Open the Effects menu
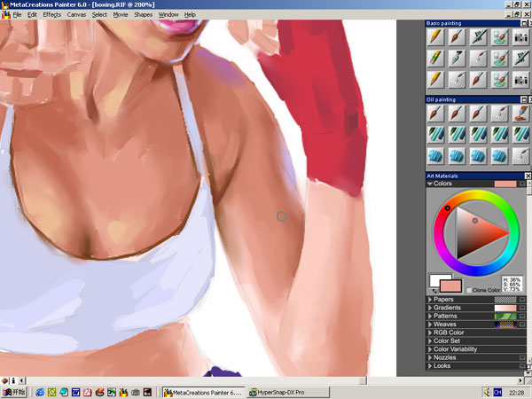This screenshot has height=399, width=532. 52,15
